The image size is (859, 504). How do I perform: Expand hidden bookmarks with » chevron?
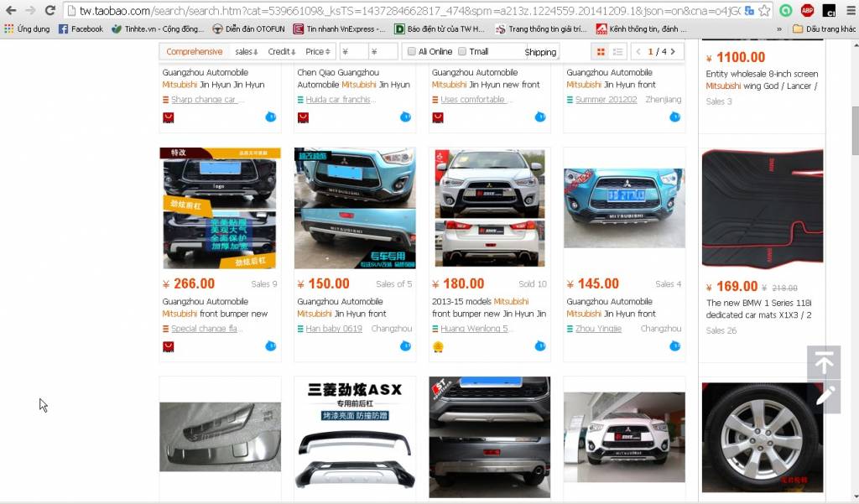(x=779, y=29)
